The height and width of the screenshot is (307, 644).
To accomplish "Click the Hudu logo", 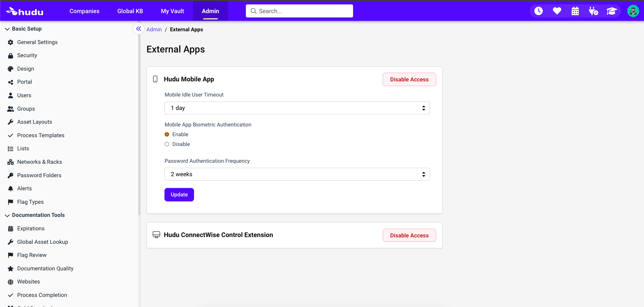I will [25, 11].
